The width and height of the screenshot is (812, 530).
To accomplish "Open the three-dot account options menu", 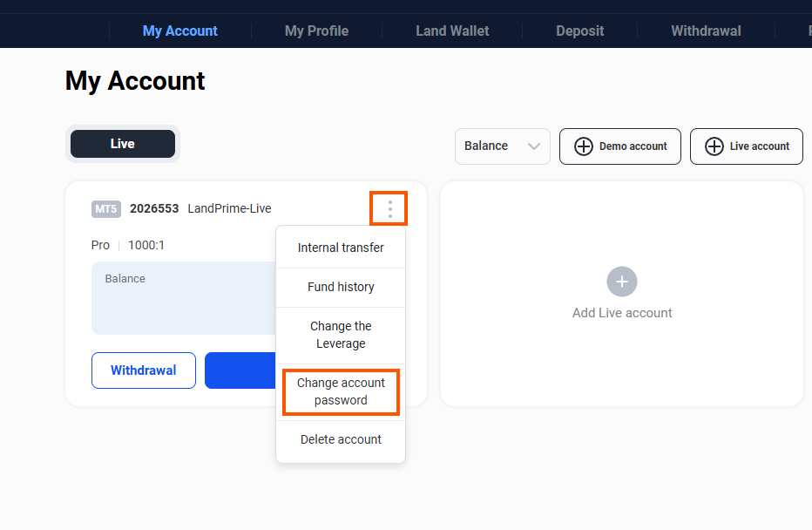I will (389, 209).
